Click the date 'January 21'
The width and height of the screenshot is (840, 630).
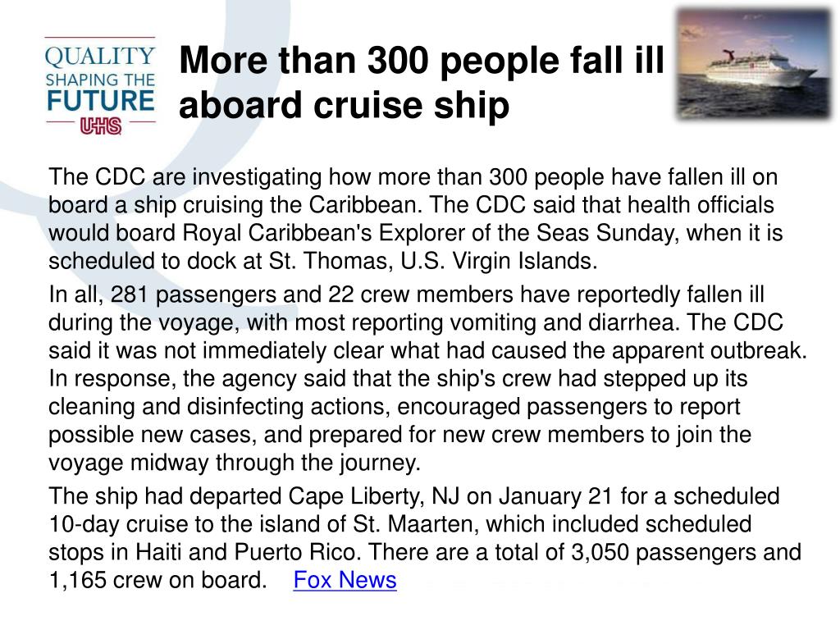(555, 496)
